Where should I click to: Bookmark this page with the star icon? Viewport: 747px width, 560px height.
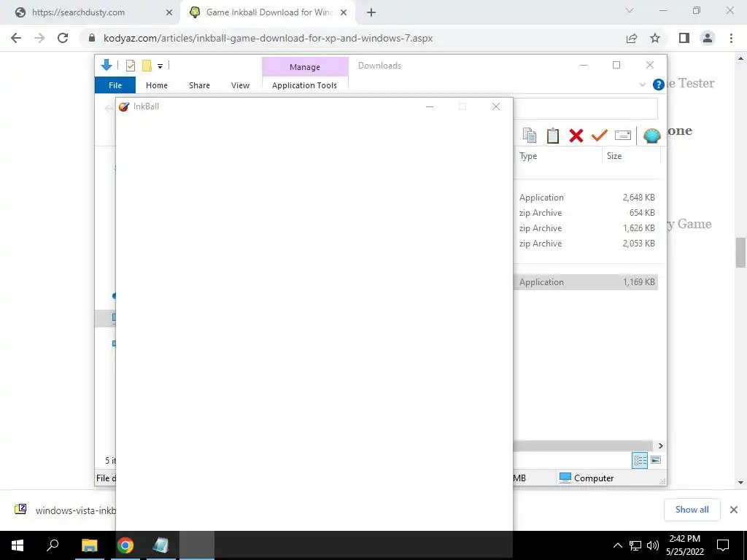click(x=655, y=38)
